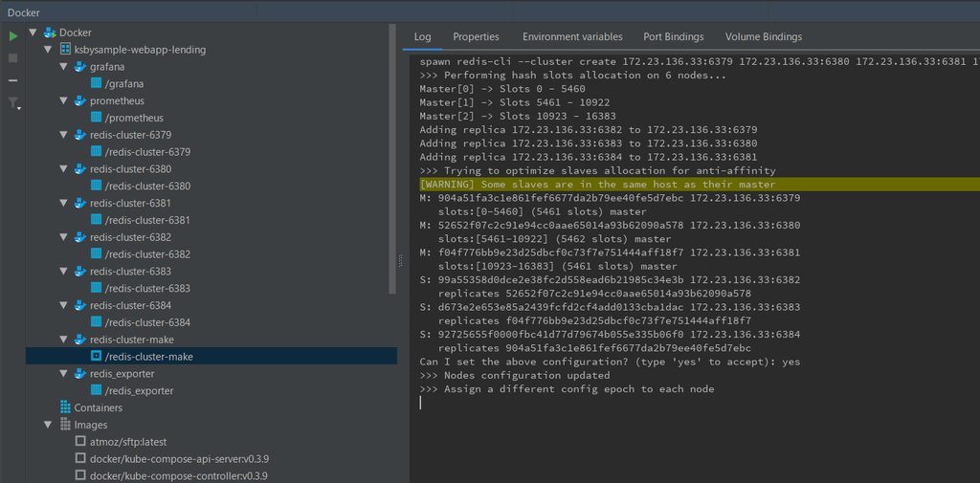Click the minus Collapse icon in sidebar
Image resolution: width=980 pixels, height=483 pixels.
[x=13, y=80]
